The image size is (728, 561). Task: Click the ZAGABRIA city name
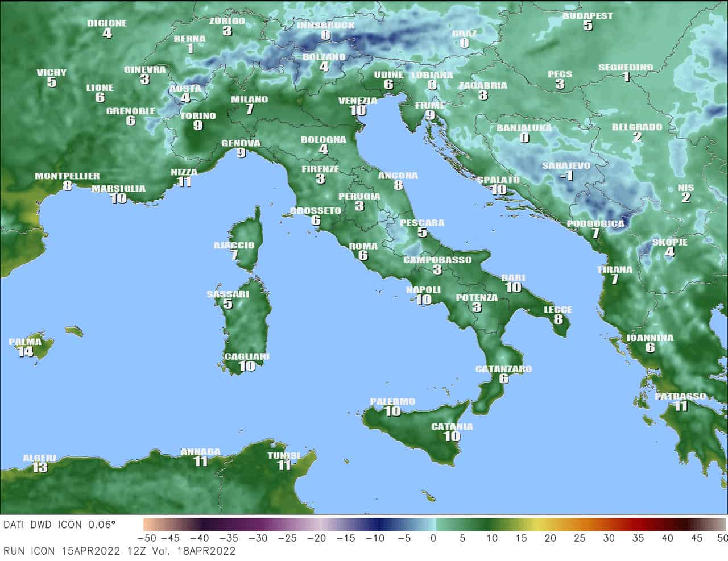pyautogui.click(x=483, y=86)
